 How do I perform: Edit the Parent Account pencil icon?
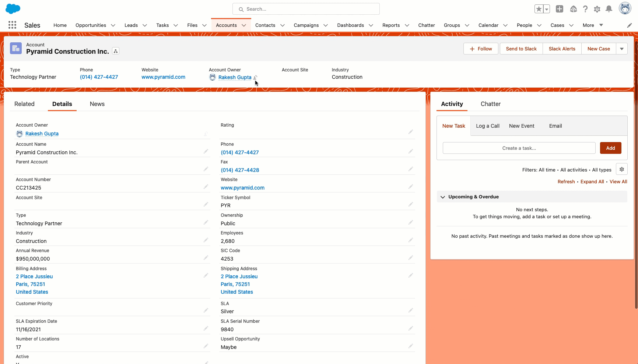click(x=206, y=169)
